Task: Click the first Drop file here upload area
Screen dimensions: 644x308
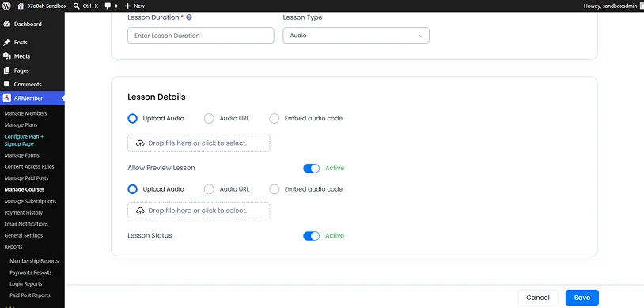Action: coord(199,143)
